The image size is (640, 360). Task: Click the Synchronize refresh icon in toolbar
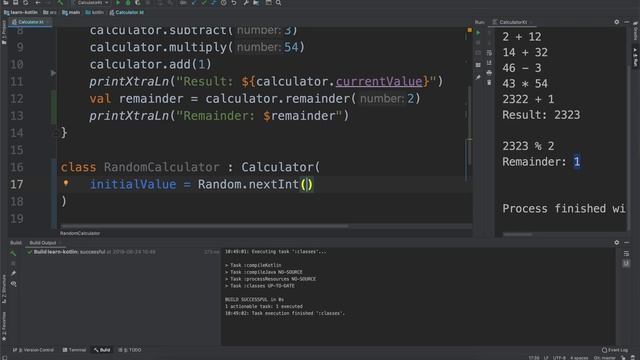click(25, 3)
